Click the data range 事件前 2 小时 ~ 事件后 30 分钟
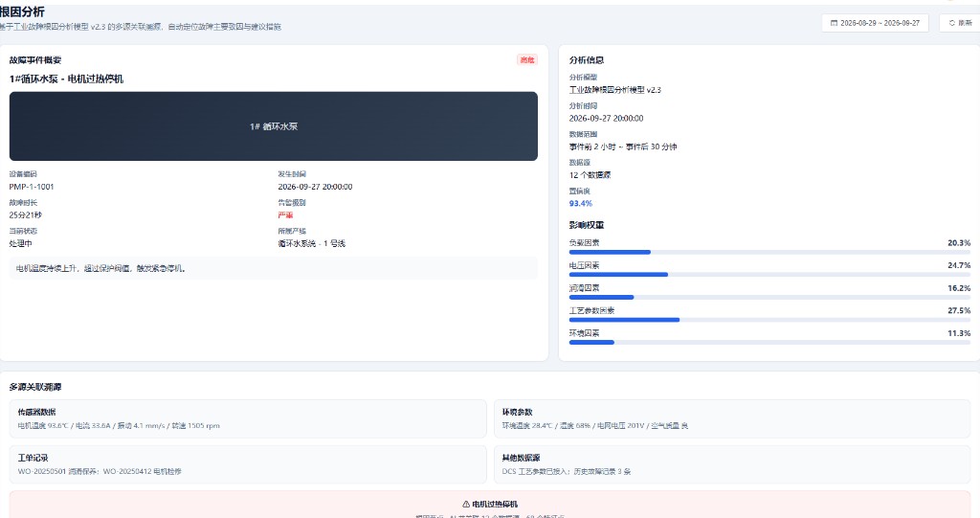The image size is (980, 518). (x=622, y=147)
